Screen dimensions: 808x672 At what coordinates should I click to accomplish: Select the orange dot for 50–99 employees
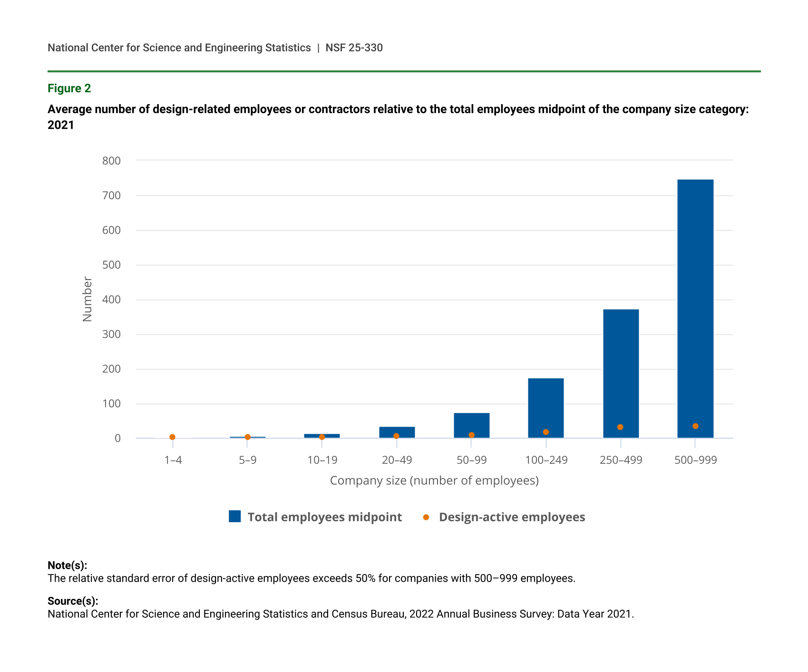click(x=471, y=435)
